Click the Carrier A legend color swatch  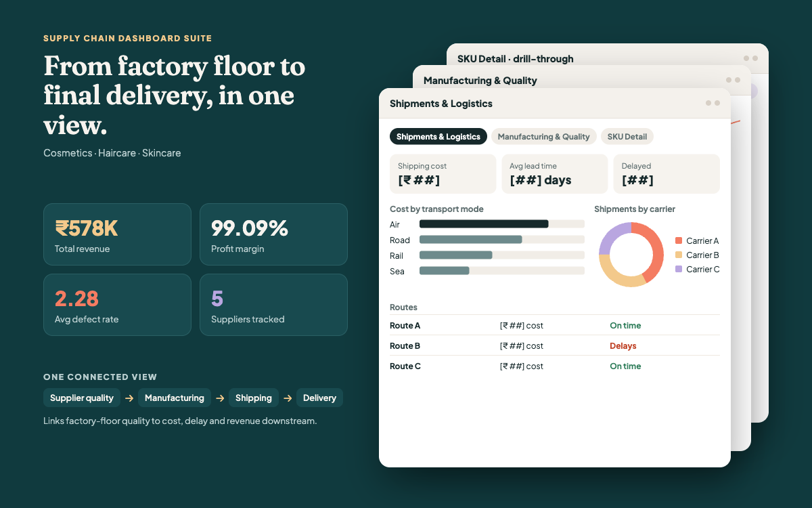pos(679,240)
